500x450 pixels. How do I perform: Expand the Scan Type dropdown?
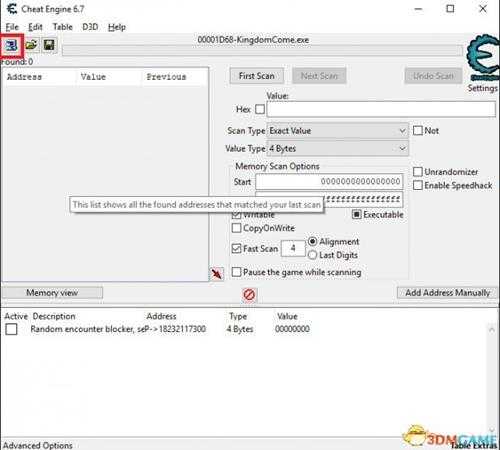click(x=338, y=131)
